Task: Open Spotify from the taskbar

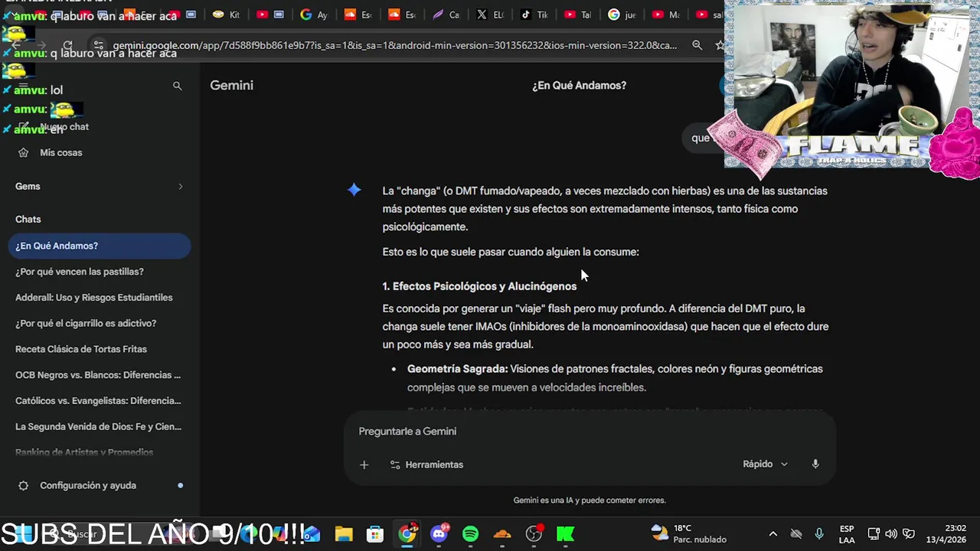Action: tap(471, 534)
